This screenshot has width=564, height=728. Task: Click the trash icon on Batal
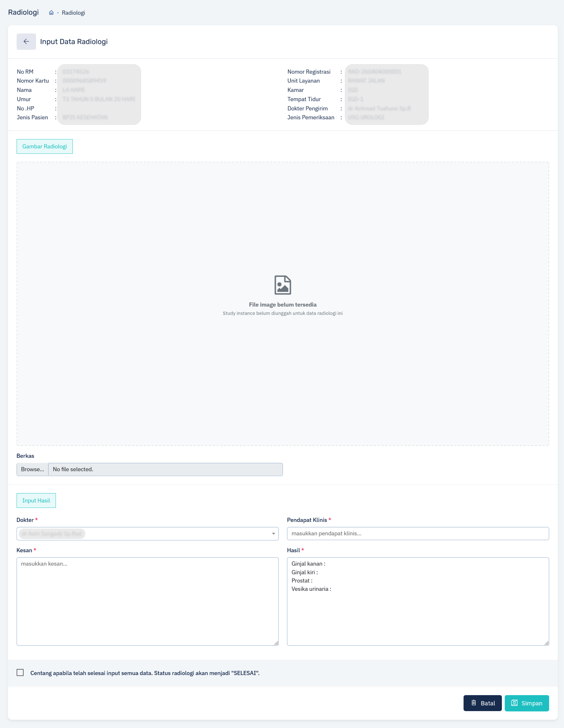coord(474,703)
